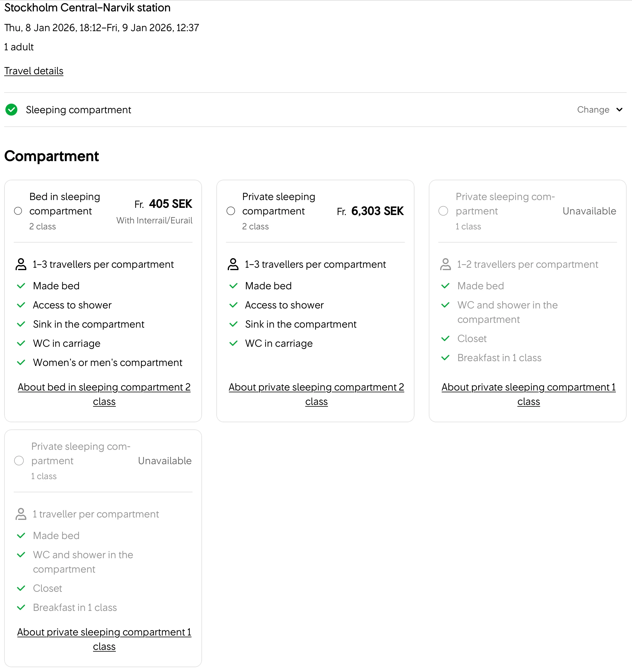Click traveller icon in Private 2 class card
The image size is (632, 672).
233,264
